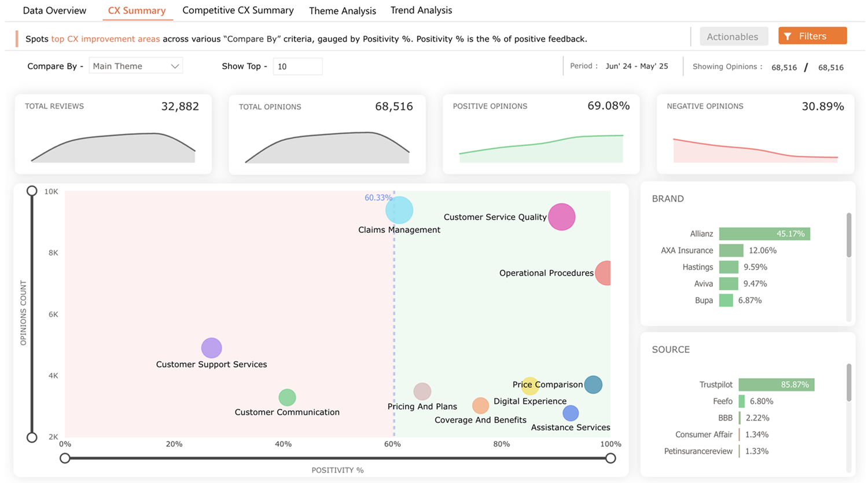This screenshot has height=483, width=868.
Task: Click the funnel icon on Filters button
Action: (x=788, y=36)
